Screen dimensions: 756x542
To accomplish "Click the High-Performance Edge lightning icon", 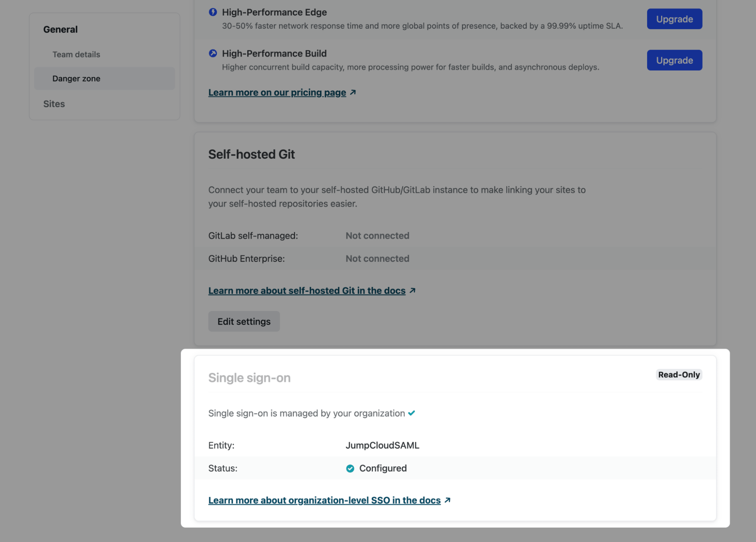I will tap(213, 12).
